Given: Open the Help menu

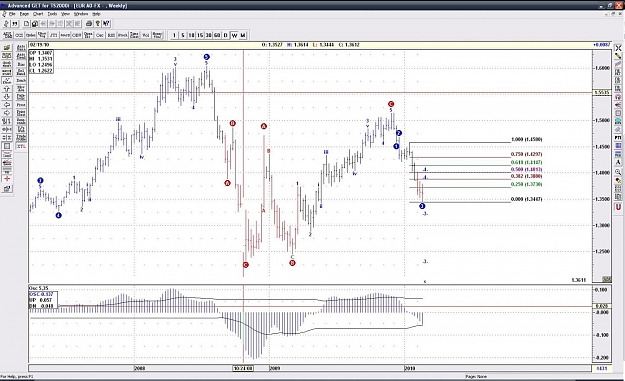Looking at the screenshot, I should tap(96, 14).
